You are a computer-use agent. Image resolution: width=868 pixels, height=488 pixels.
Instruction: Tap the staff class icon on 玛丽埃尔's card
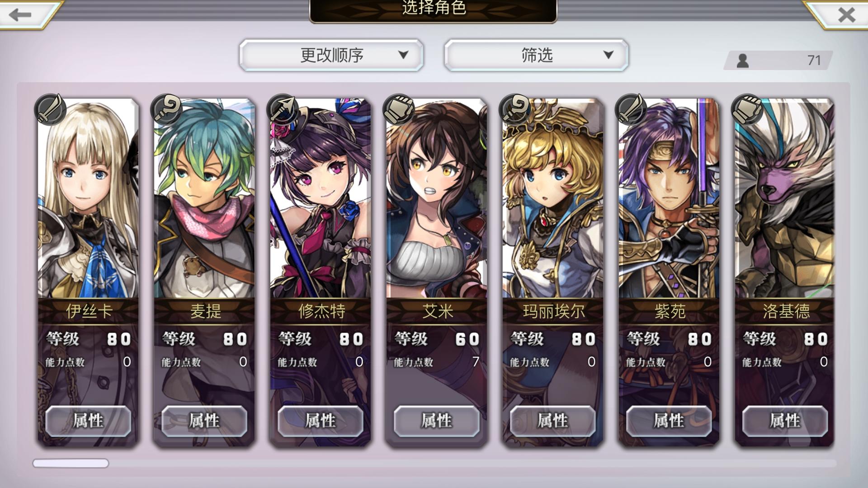(x=514, y=109)
